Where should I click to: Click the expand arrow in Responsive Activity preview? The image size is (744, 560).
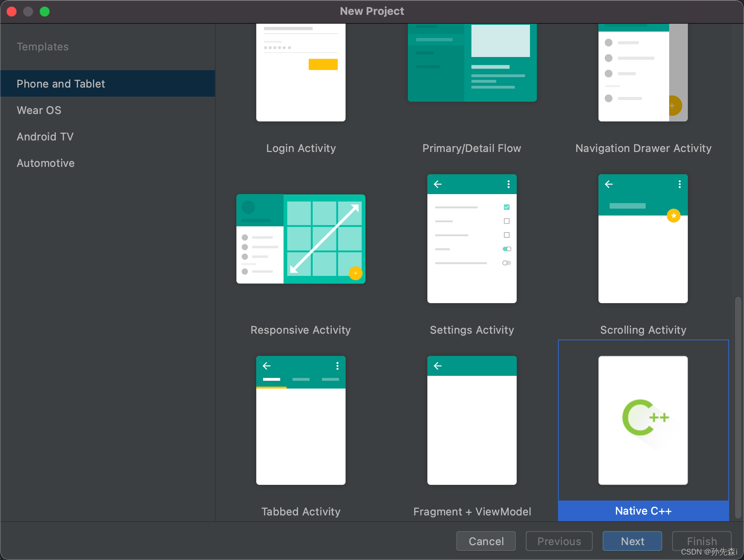click(x=324, y=239)
